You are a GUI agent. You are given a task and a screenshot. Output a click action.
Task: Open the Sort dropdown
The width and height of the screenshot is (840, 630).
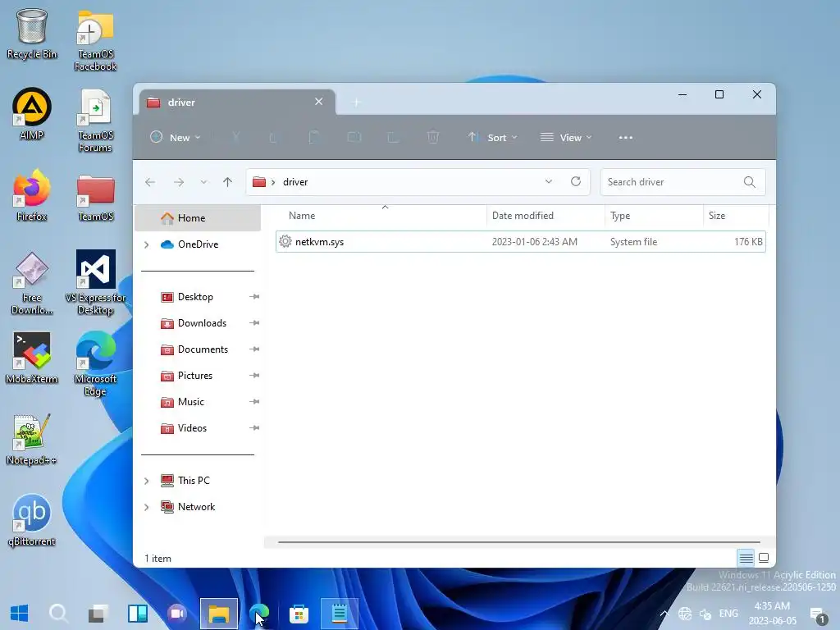[492, 138]
